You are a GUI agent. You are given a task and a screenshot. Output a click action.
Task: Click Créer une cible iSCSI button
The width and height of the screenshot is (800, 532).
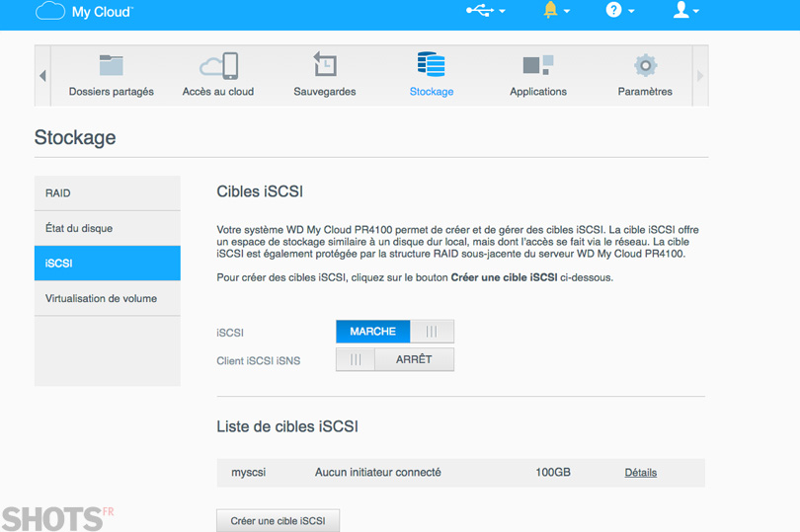coord(279,521)
